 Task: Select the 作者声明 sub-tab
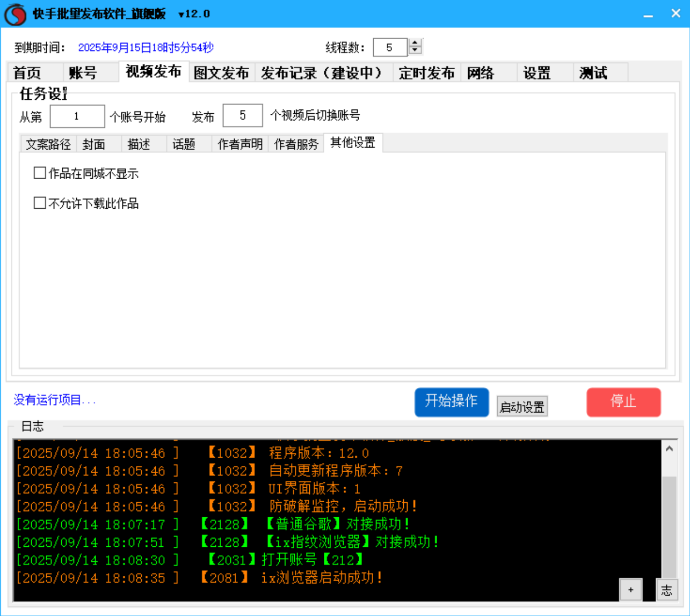click(238, 143)
